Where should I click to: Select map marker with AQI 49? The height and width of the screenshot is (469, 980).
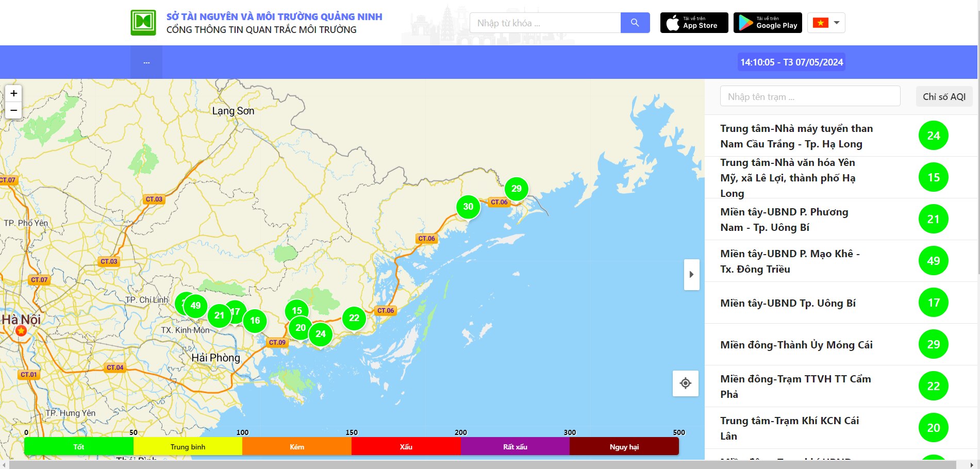point(195,306)
